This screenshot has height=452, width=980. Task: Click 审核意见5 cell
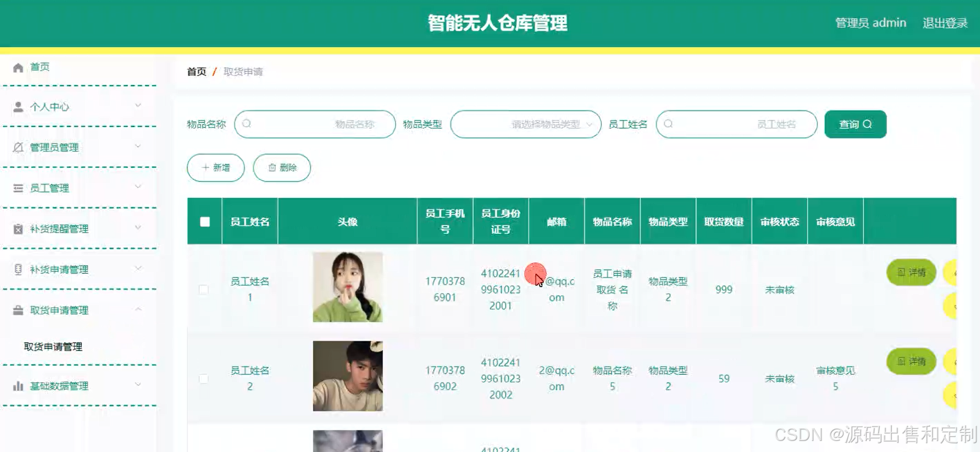[835, 378]
